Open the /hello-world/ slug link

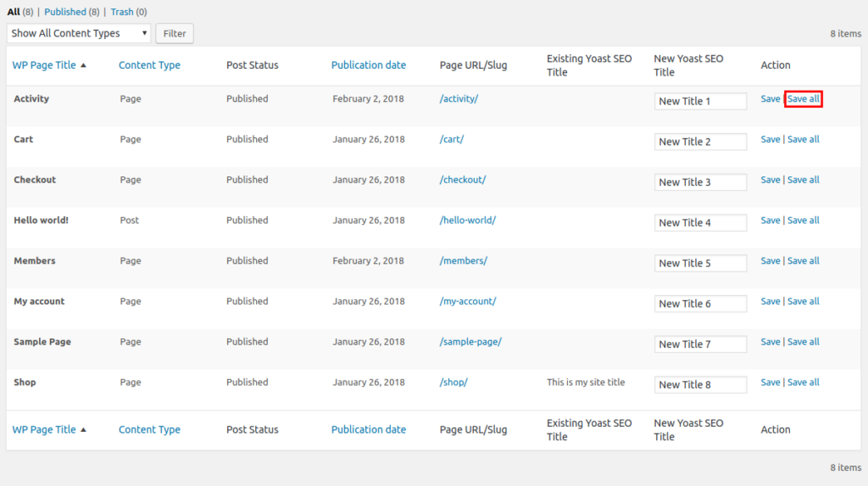(x=467, y=221)
